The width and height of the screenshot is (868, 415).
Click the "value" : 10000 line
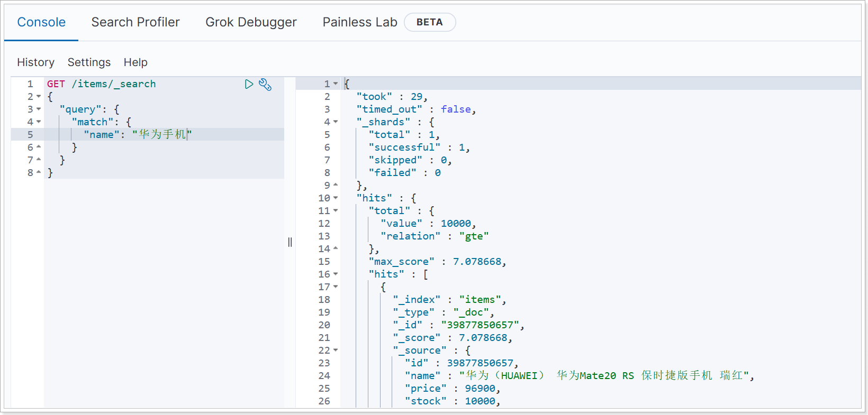point(428,224)
